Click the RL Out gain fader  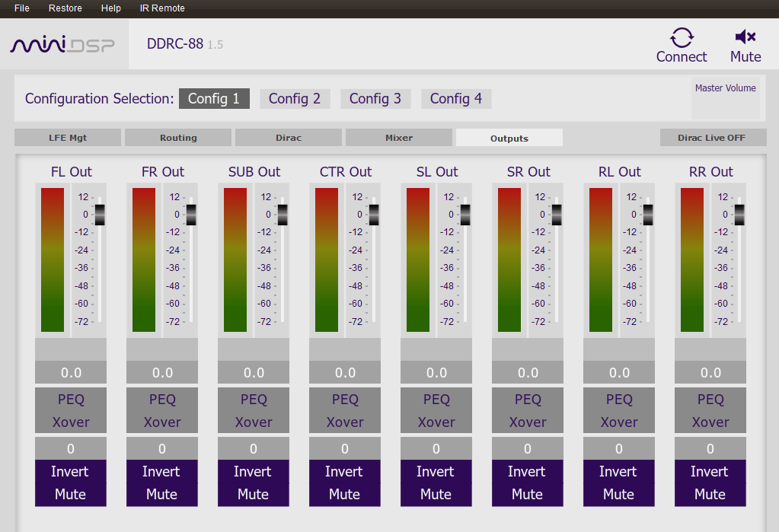(x=648, y=215)
